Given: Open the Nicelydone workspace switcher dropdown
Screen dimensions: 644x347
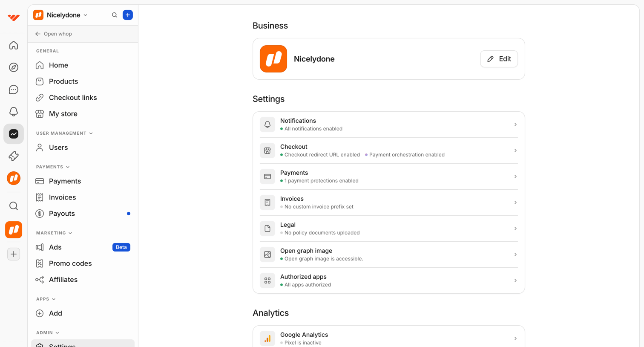Looking at the screenshot, I should click(60, 15).
